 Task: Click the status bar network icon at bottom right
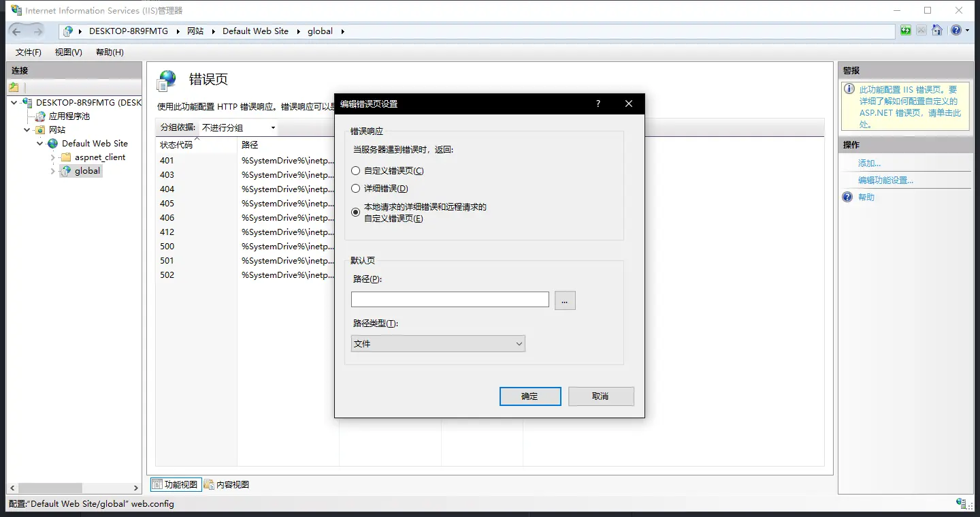click(x=962, y=503)
